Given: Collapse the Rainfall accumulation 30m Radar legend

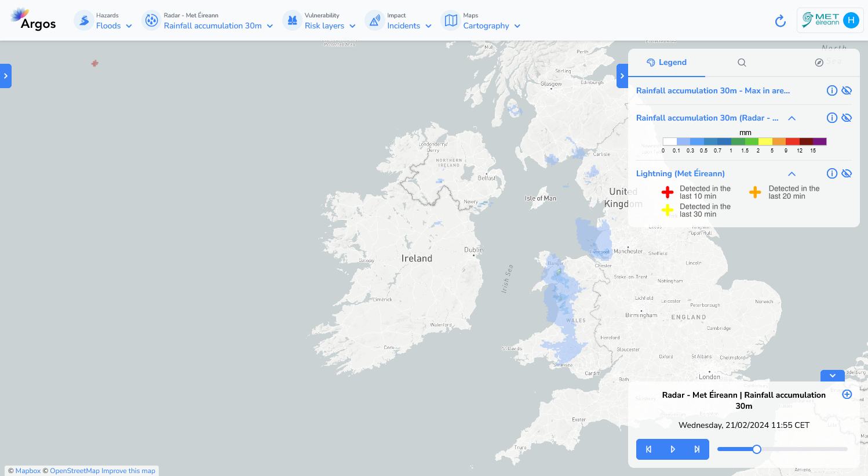Looking at the screenshot, I should tap(792, 118).
